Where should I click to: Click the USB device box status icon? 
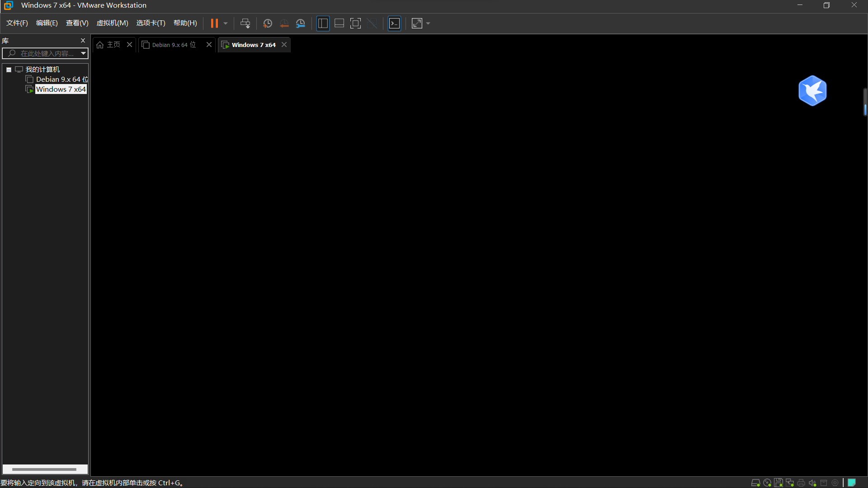[x=824, y=483]
